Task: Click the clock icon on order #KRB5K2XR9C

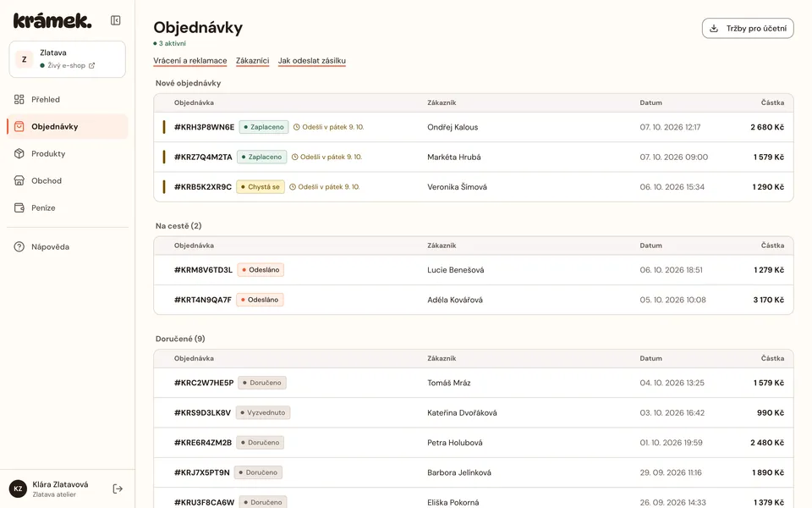Action: pyautogui.click(x=293, y=187)
